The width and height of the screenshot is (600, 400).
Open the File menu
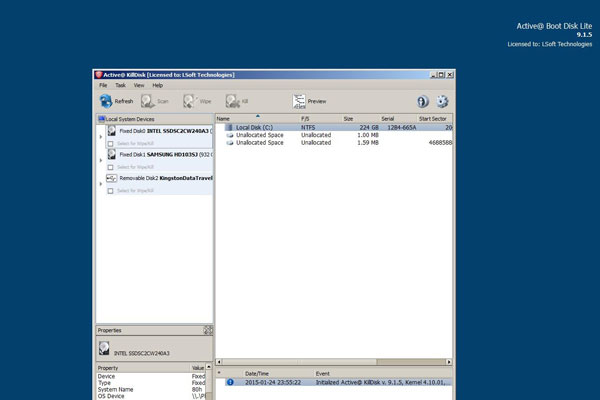click(x=103, y=85)
